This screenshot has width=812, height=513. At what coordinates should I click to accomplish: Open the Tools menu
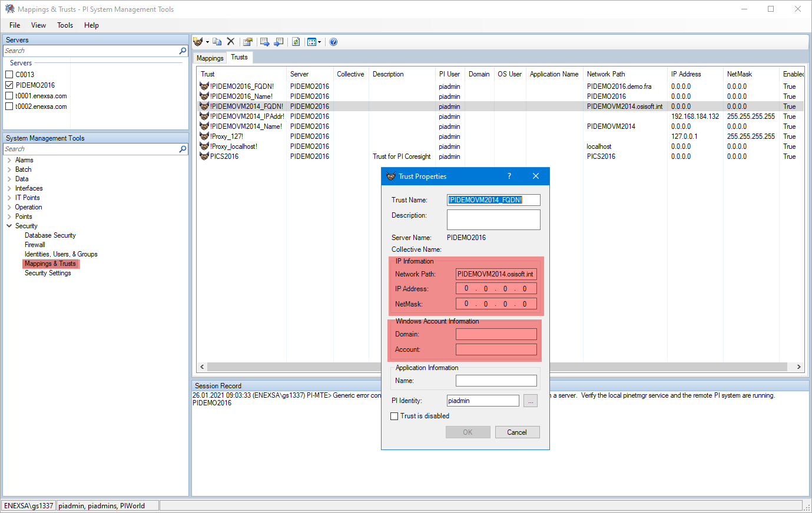[65, 25]
